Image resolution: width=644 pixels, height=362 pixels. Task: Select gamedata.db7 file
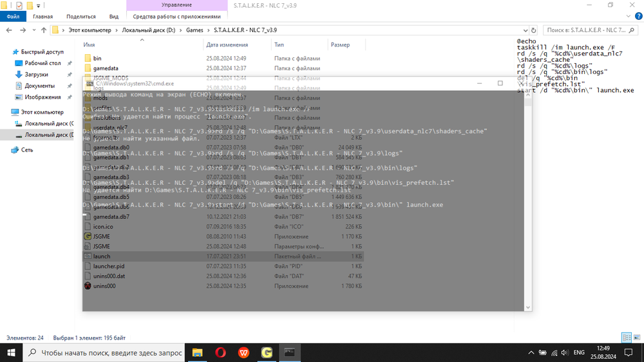111,217
